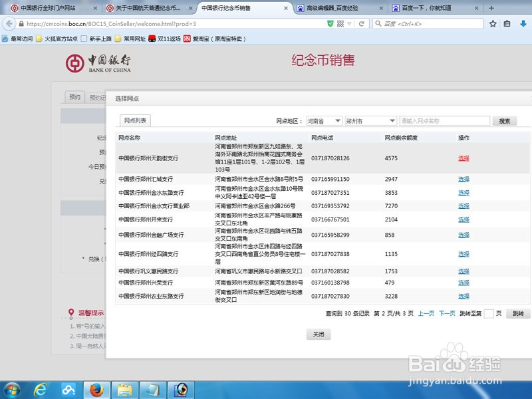Choose 选择 for 郑州金水东路支行
This screenshot has height=399, width=532.
pos(464,193)
